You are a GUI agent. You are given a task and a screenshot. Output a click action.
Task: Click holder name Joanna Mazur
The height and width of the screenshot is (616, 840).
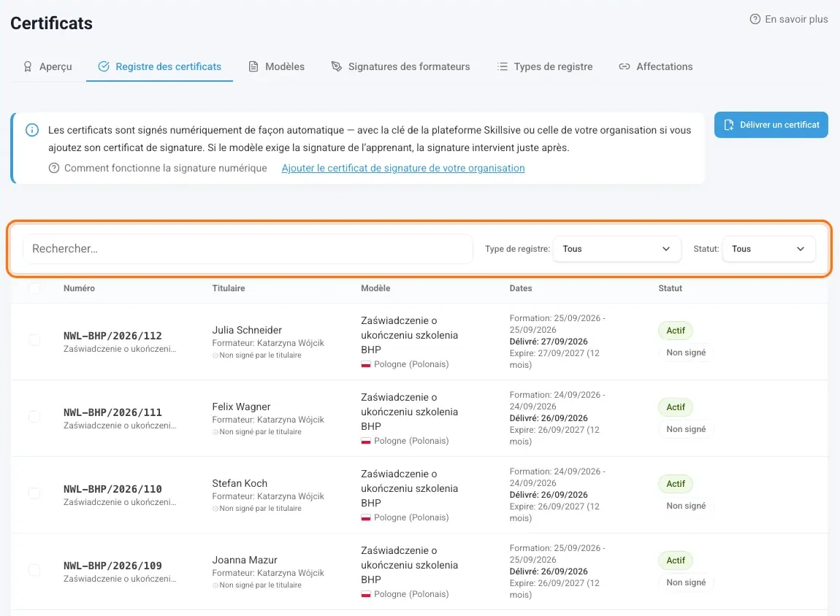[x=245, y=560]
